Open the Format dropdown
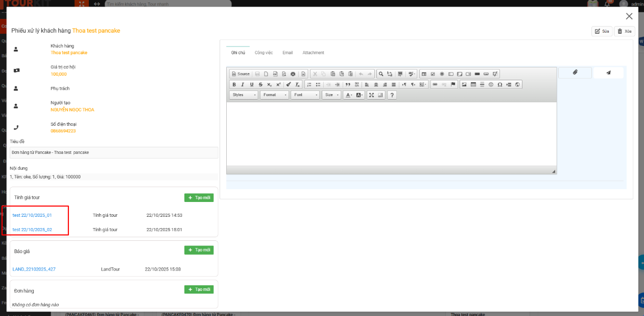This screenshot has width=644, height=316. [274, 95]
